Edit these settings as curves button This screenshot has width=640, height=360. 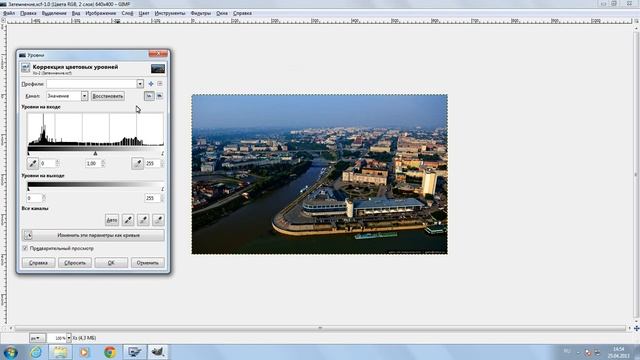(93, 235)
